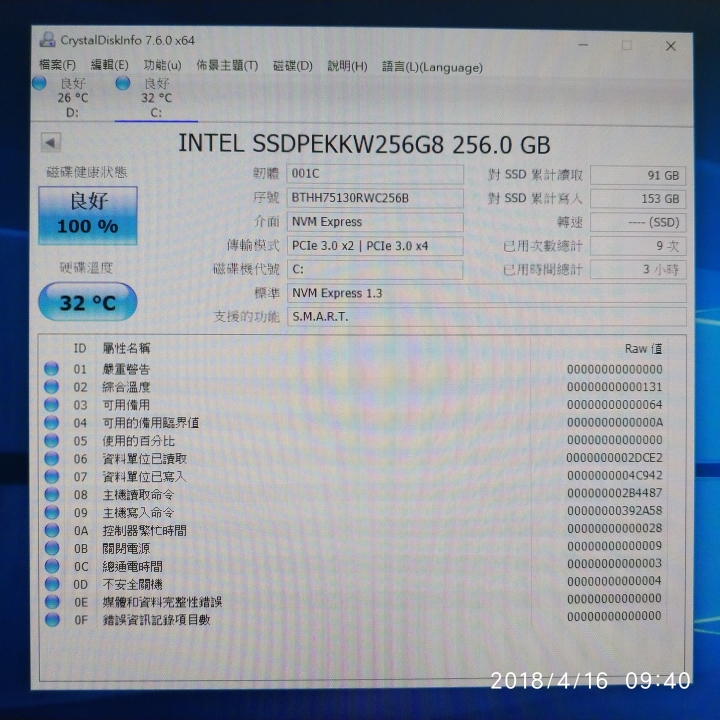This screenshot has width=720, height=720.
Task: Click the blue status icon for drive D:
Action: [39, 83]
